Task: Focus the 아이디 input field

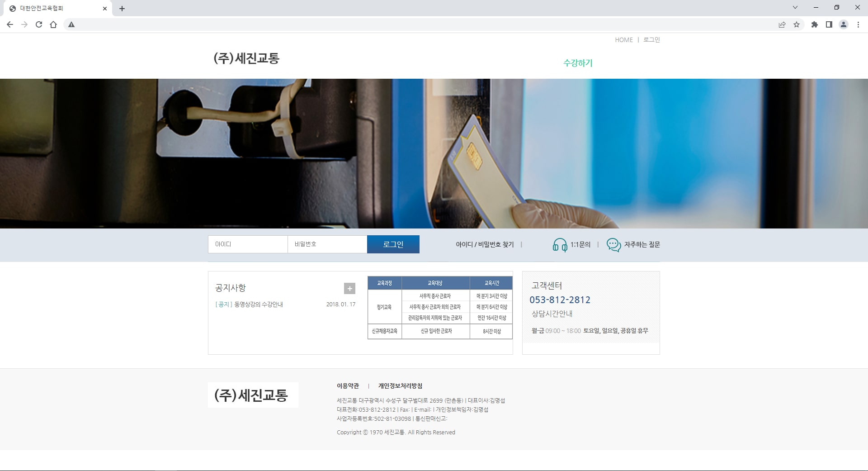Action: click(247, 244)
